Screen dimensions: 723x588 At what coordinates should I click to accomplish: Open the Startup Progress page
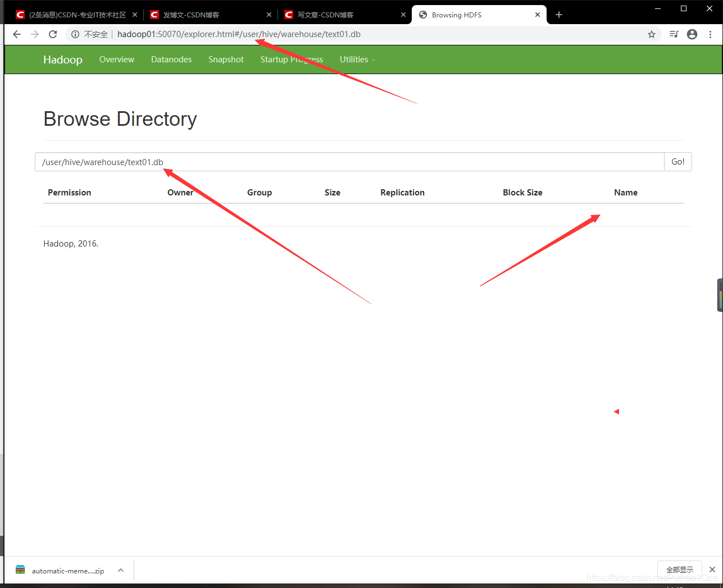292,60
